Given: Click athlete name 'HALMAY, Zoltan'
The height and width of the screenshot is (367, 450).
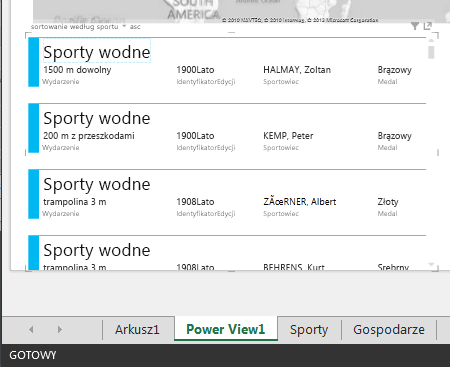Looking at the screenshot, I should 297,70.
